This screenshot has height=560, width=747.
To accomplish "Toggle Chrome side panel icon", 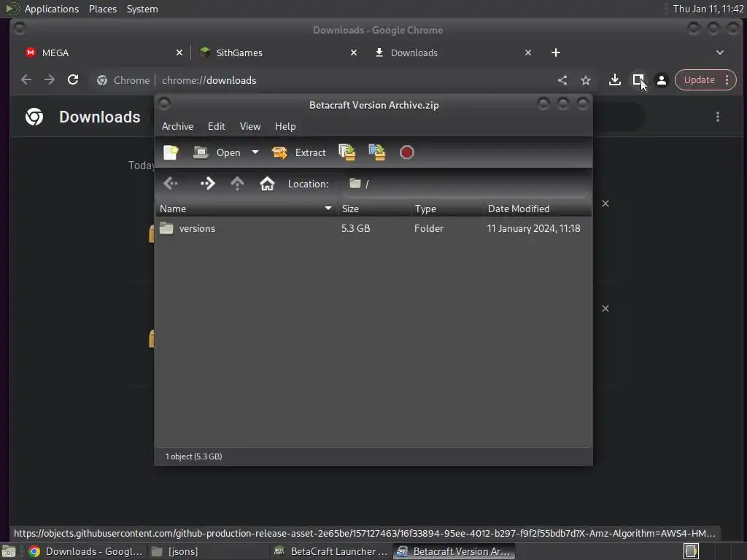I will click(638, 80).
